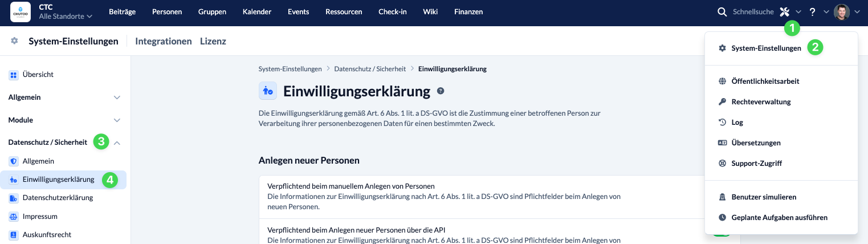Collapse the Datenschutz / Sicherheit section

point(117,143)
